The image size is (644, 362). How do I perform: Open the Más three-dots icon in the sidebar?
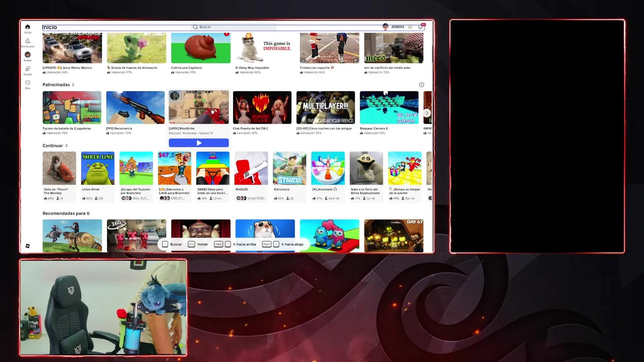[28, 82]
